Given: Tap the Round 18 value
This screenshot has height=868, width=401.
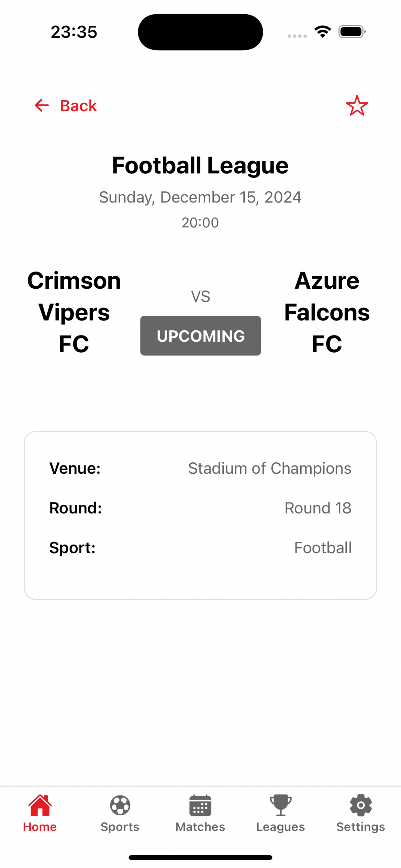Looking at the screenshot, I should click(x=318, y=508).
